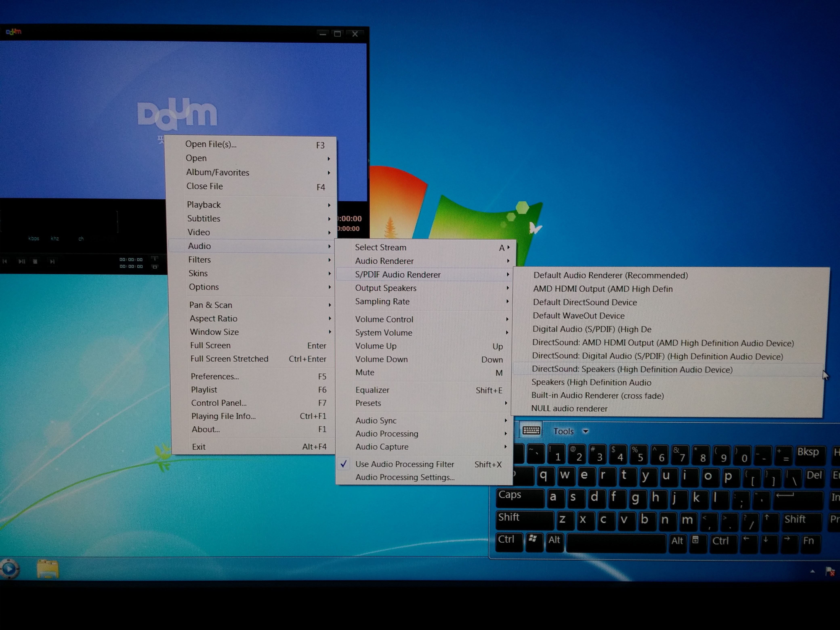
Task: Select DirectSound: Speakers (High Definition Audio Device)
Action: [668, 370]
